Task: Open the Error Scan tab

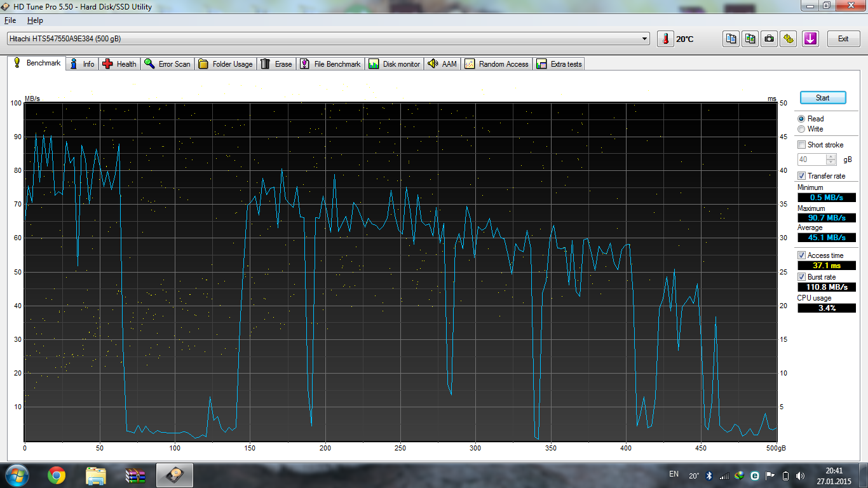Action: click(x=167, y=64)
